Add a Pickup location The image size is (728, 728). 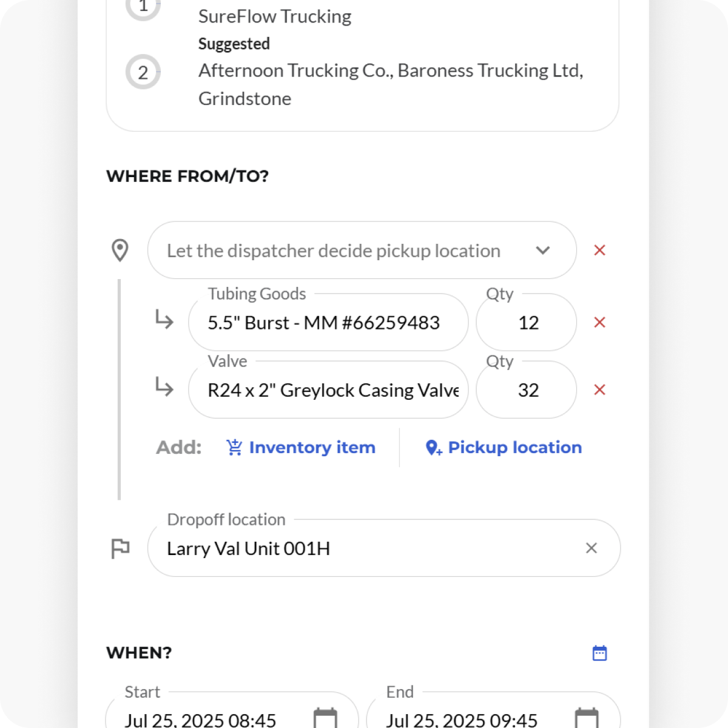(x=504, y=447)
